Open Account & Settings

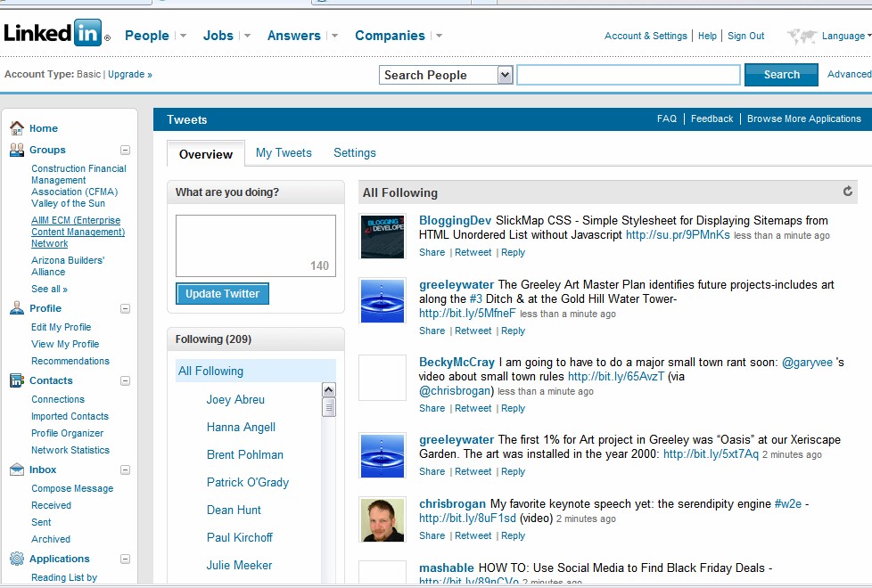click(x=646, y=36)
